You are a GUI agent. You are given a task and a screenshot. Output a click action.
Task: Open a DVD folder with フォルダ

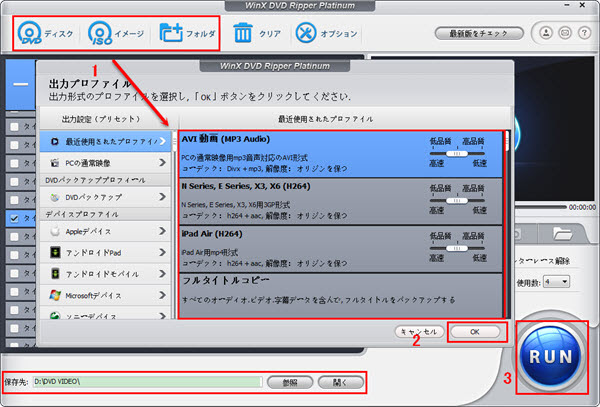coord(187,33)
